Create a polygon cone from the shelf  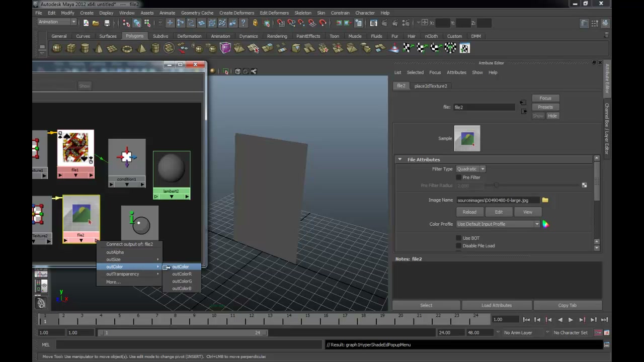[x=99, y=48]
